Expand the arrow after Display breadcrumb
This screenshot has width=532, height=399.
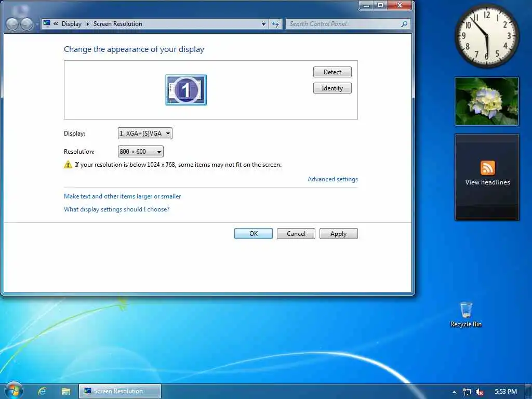87,24
